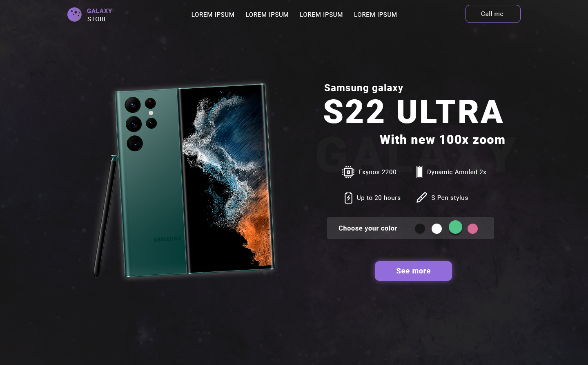Click the S Pen stylus pencil icon
This screenshot has height=365, width=588.
coord(422,198)
